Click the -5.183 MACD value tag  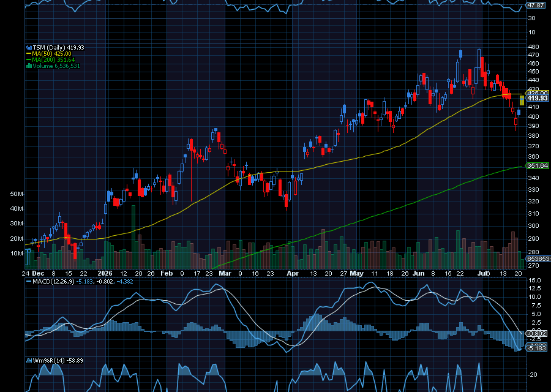click(x=536, y=348)
